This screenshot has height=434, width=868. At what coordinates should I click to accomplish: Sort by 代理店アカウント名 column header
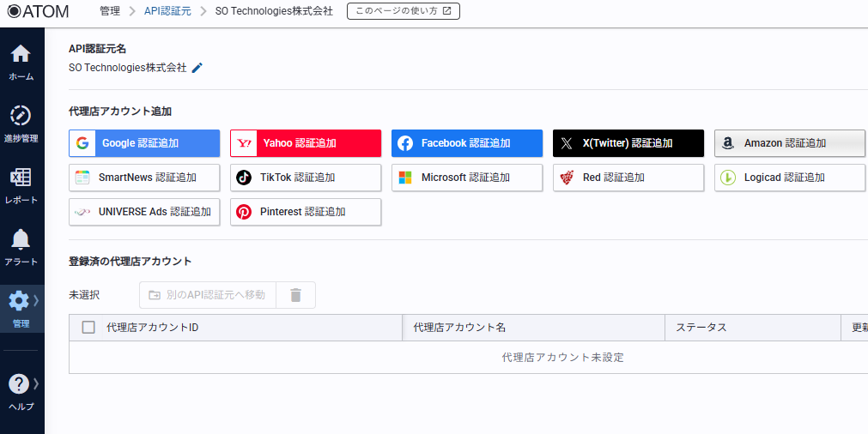[x=460, y=328]
